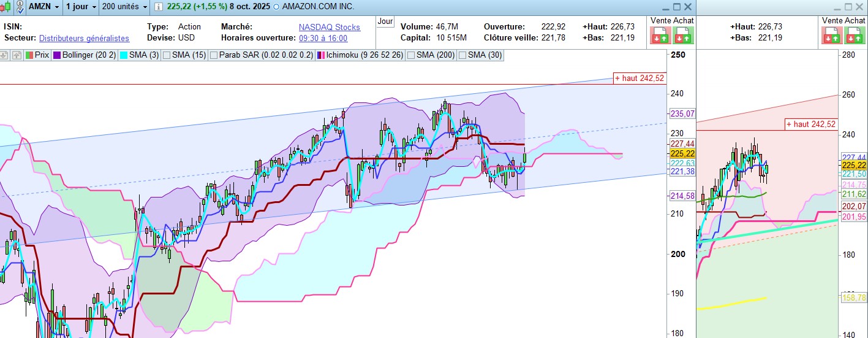Click the pin-with-checkmark icon beside AMZN
This screenshot has width=868, height=338.
(20, 7)
